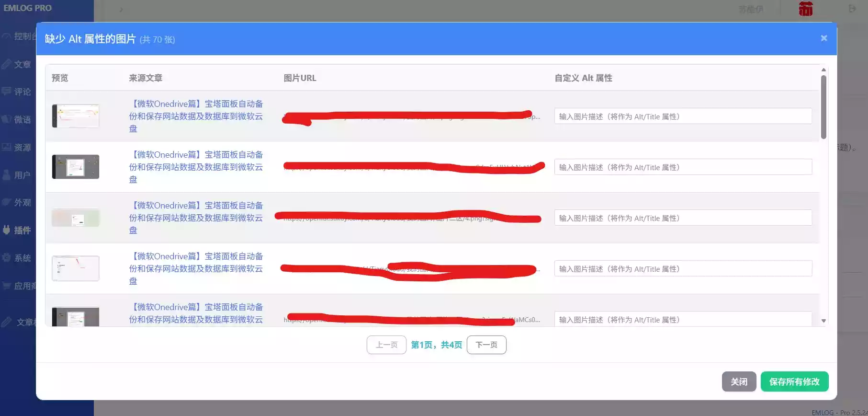Open 微语 in the sidebar
The width and height of the screenshot is (868, 416).
click(22, 119)
